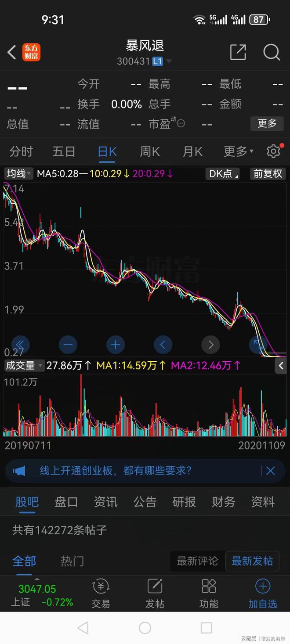290x644 pixels.
Task: Open 线上开通创业板 banner link
Action: click(116, 471)
